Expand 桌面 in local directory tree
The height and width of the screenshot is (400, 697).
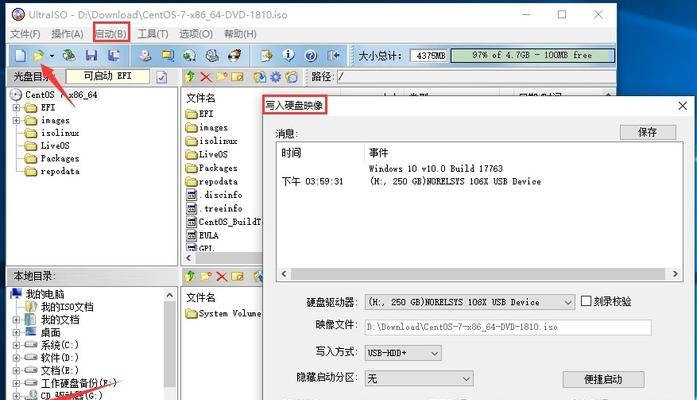tap(16, 332)
